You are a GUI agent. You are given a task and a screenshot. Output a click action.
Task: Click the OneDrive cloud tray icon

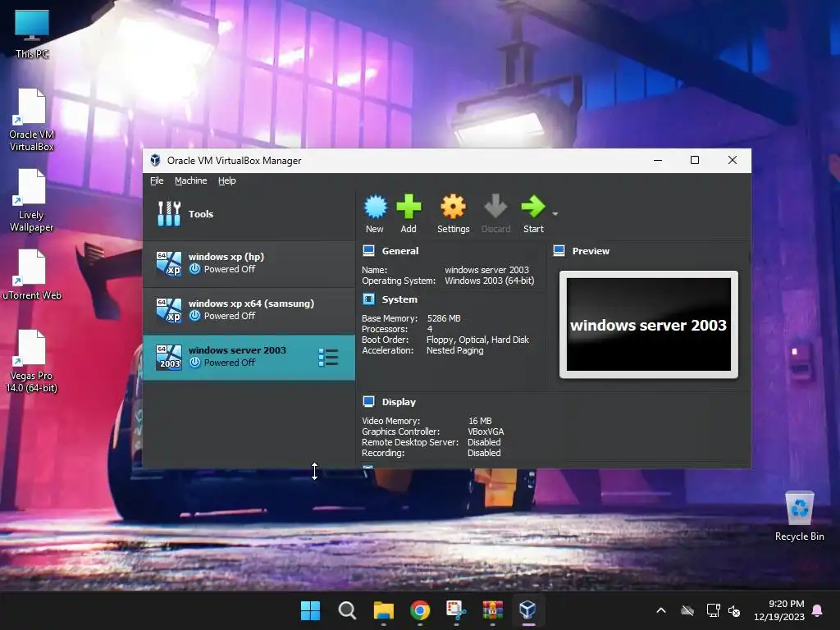coord(687,610)
